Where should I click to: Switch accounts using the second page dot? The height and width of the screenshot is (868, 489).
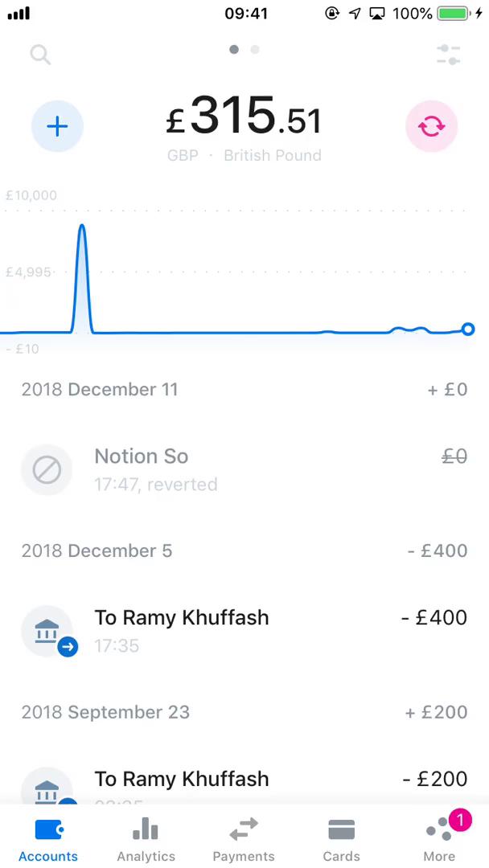[x=255, y=49]
